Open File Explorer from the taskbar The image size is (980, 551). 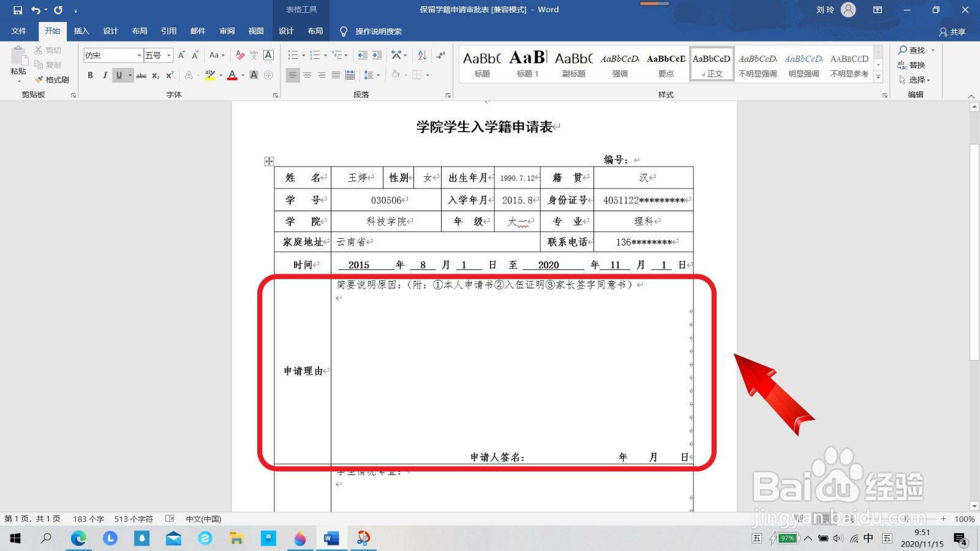coord(236,538)
